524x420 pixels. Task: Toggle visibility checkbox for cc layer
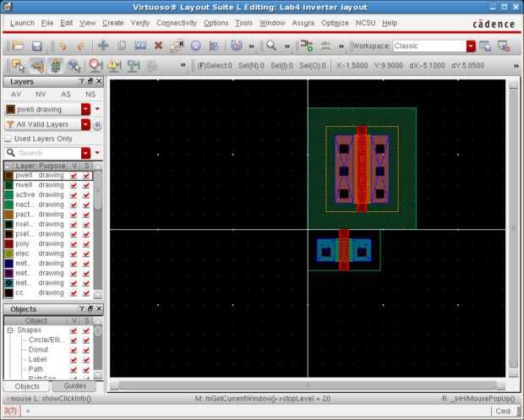point(74,293)
